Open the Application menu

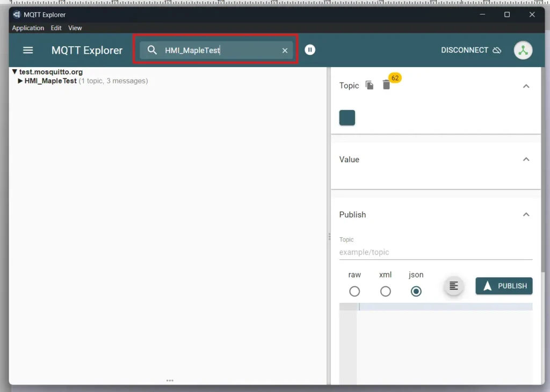coord(27,28)
